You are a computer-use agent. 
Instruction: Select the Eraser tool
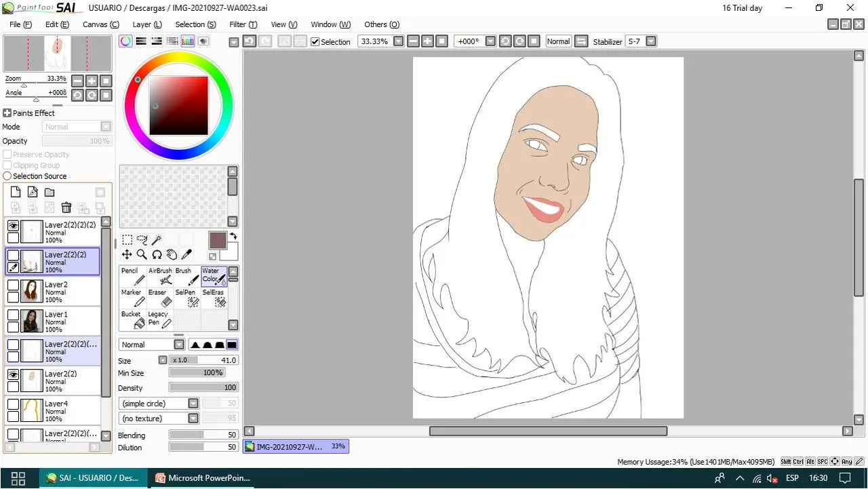160,298
